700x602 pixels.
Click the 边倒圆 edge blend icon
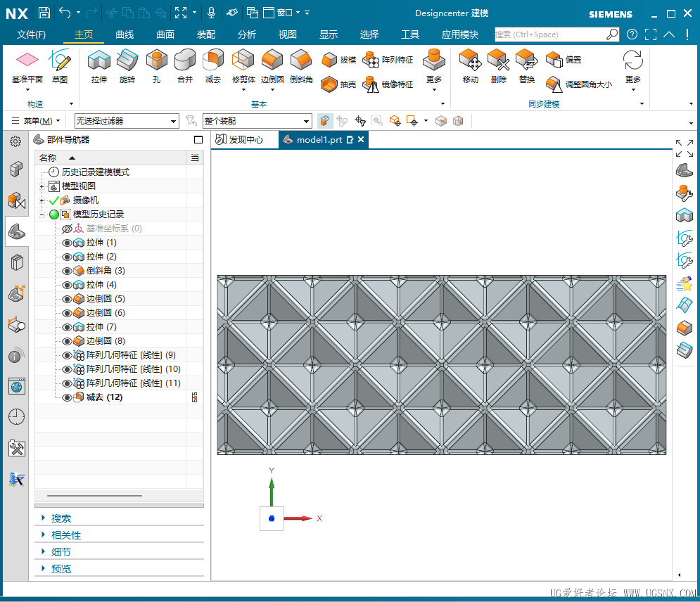pyautogui.click(x=272, y=61)
